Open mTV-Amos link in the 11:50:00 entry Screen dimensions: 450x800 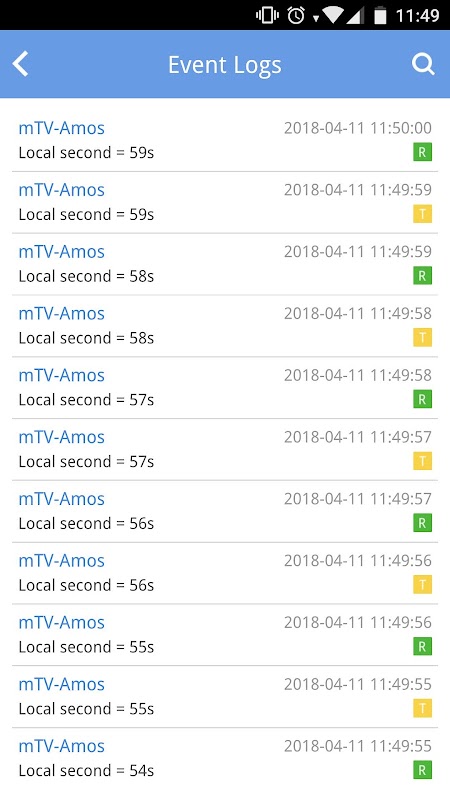pos(61,128)
